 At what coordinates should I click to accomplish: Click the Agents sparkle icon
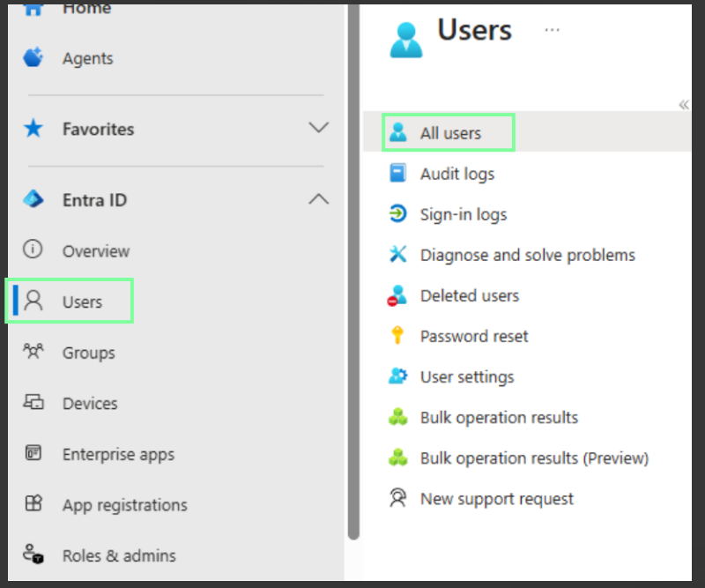[33, 57]
